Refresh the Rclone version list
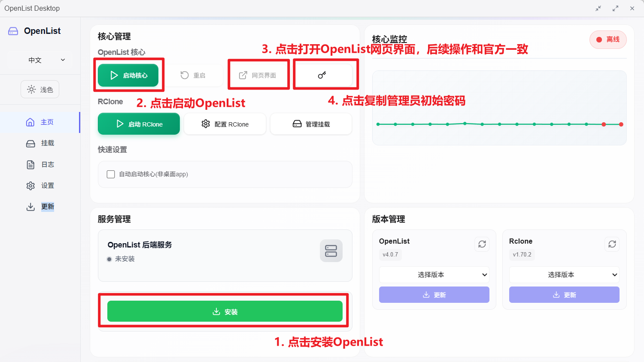644x362 pixels. [612, 244]
